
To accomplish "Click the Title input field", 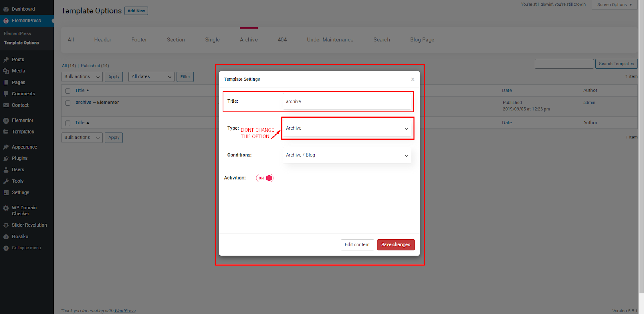I will point(347,101).
